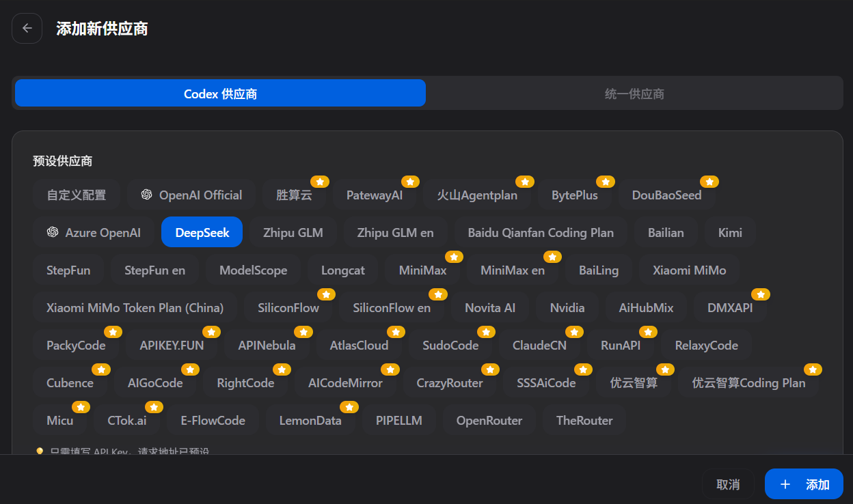Pick Zhipu GLM preset
Viewport: 853px width, 504px height.
click(x=293, y=232)
